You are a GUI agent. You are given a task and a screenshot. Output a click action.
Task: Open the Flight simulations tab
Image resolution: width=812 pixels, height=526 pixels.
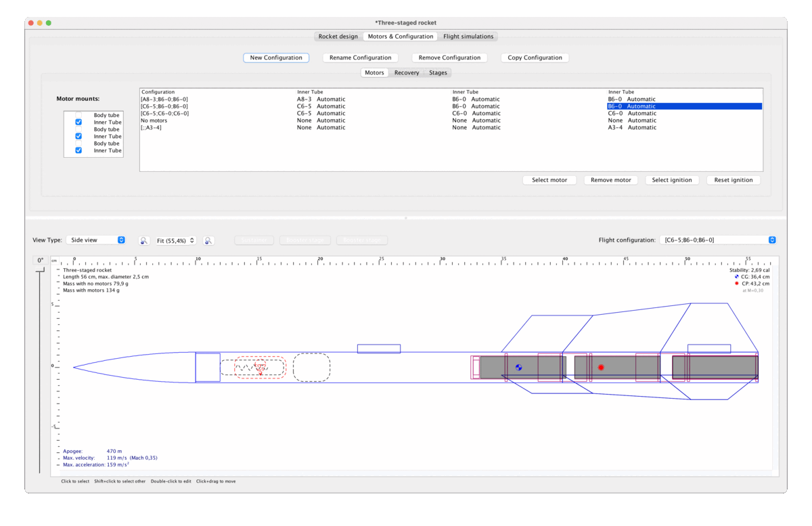[468, 37]
